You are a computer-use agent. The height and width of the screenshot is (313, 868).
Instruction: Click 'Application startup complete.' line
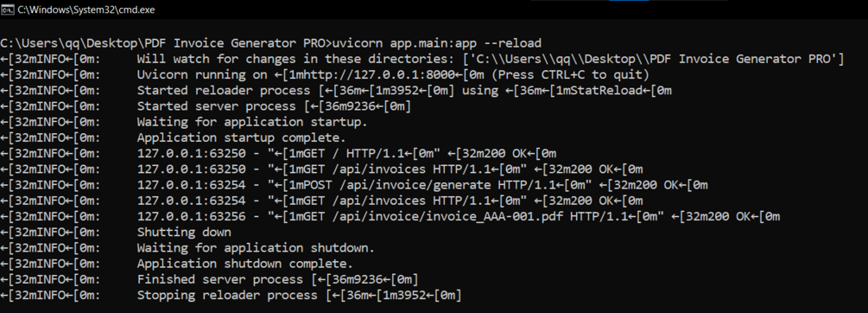pyautogui.click(x=176, y=137)
